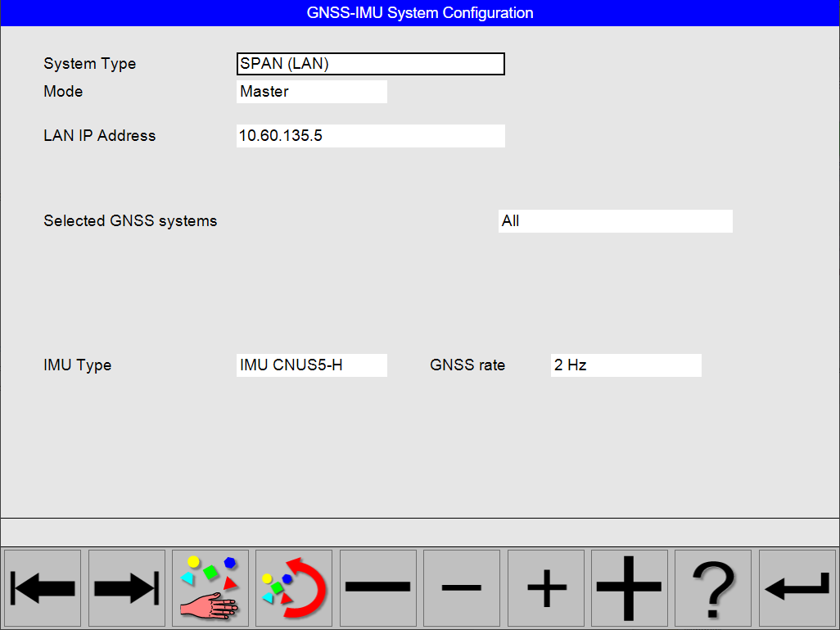Click the Selected GNSS systems label
Viewport: 840px width, 630px height.
129,220
